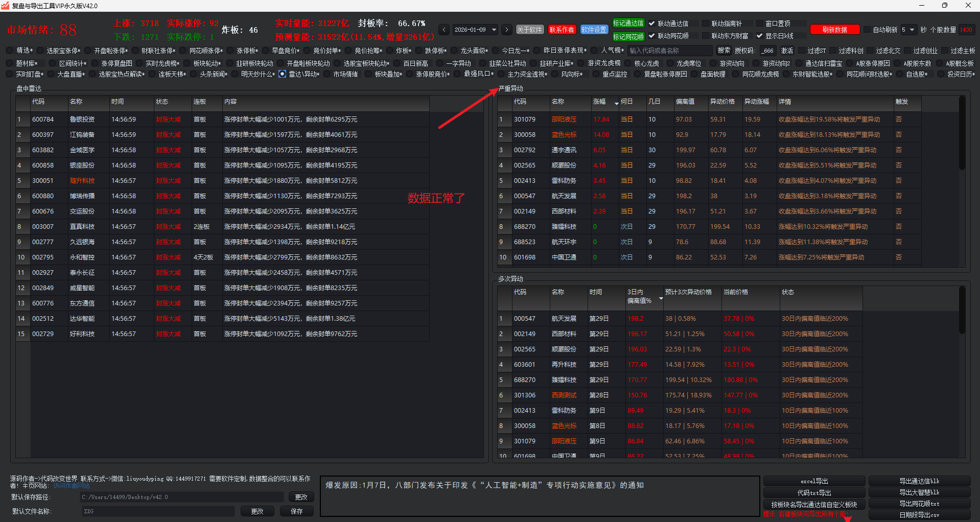Screen dimensions: 980x522
Task: Click the excel导出 button
Action: (814, 481)
